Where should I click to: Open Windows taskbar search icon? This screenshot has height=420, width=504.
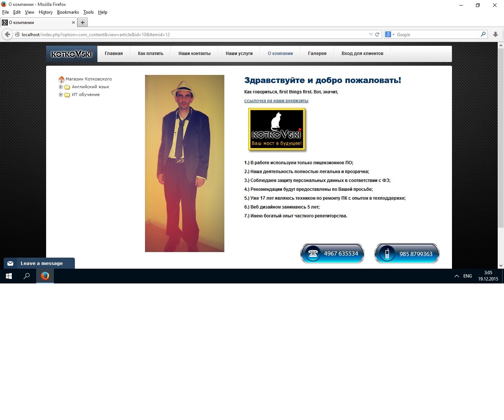(x=27, y=276)
